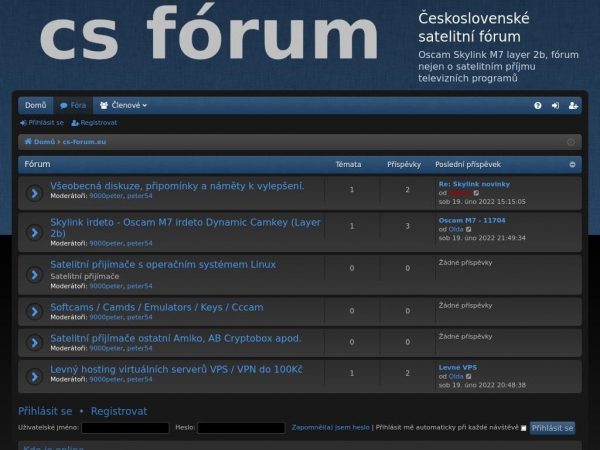
Task: Open last post Re: Skylink novinky
Action: tap(474, 184)
